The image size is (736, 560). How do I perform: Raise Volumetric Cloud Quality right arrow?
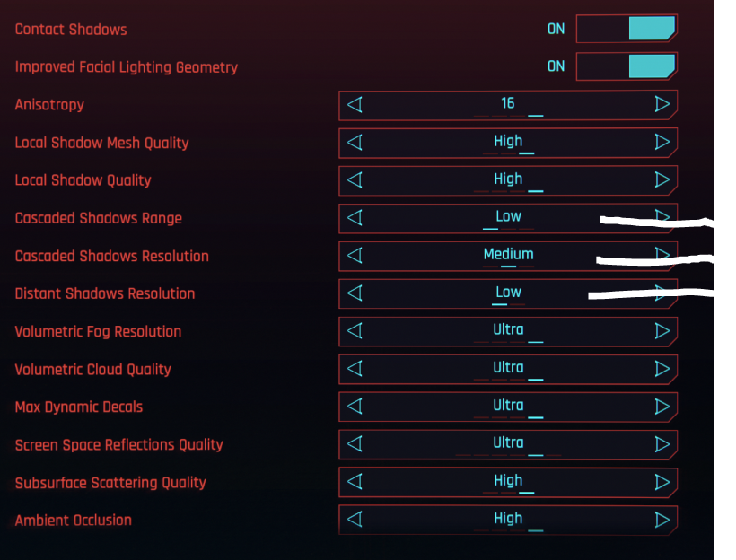coord(662,368)
